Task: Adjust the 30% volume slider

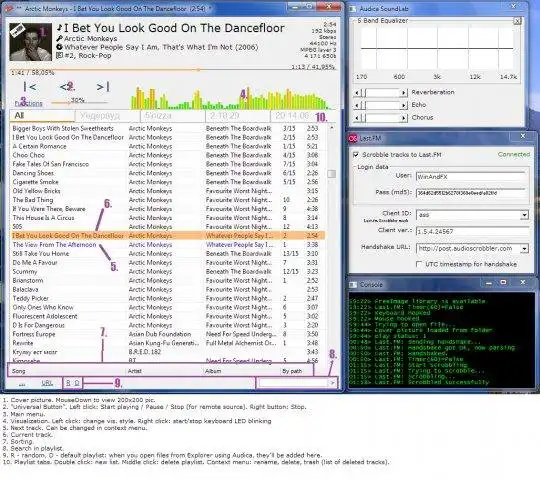Action: (79, 102)
